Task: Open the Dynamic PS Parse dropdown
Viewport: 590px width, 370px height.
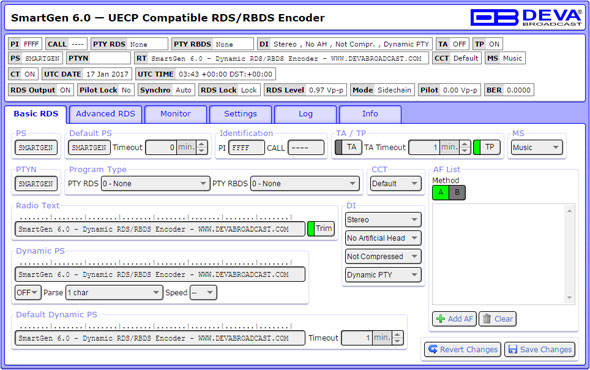Action: point(114,292)
